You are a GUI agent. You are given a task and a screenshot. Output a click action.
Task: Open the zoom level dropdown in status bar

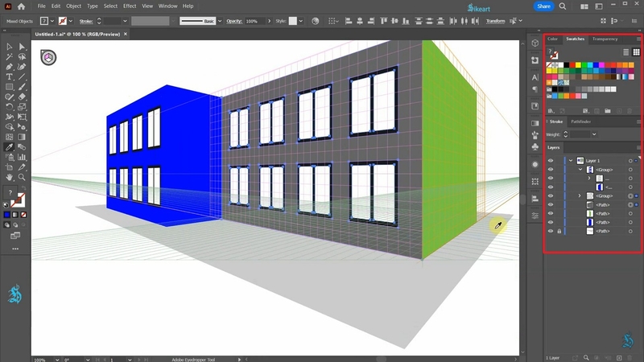tap(57, 360)
